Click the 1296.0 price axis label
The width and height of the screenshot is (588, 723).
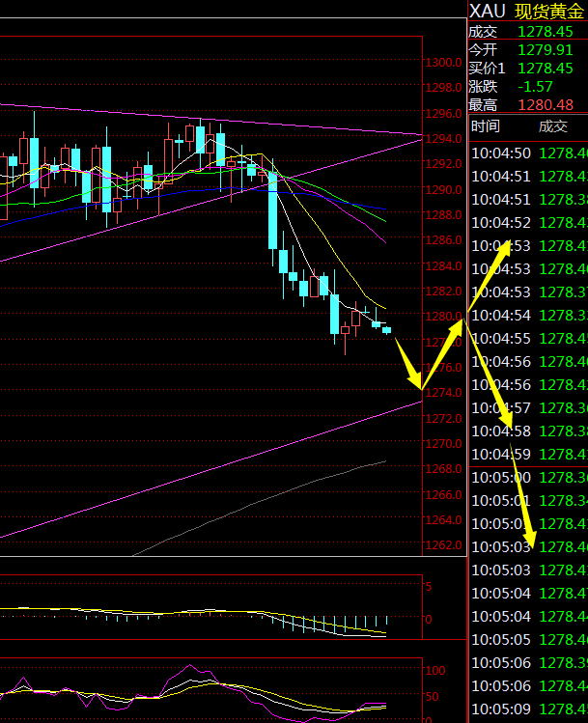point(443,114)
